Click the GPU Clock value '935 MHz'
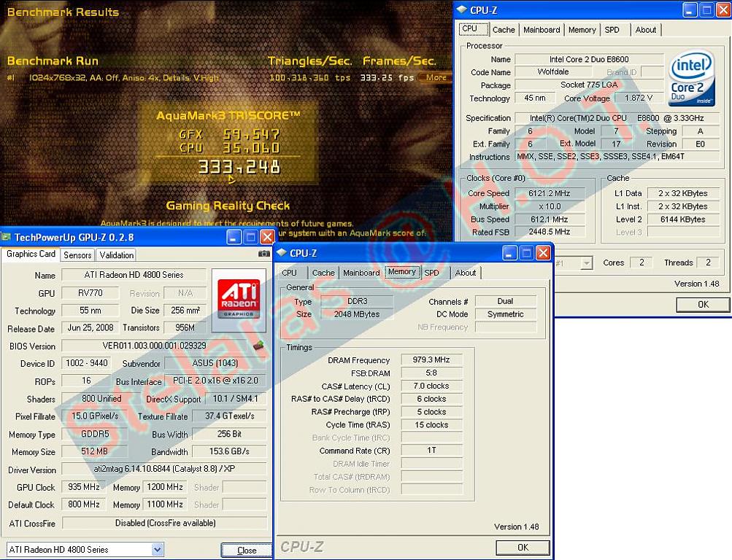 click(x=84, y=487)
